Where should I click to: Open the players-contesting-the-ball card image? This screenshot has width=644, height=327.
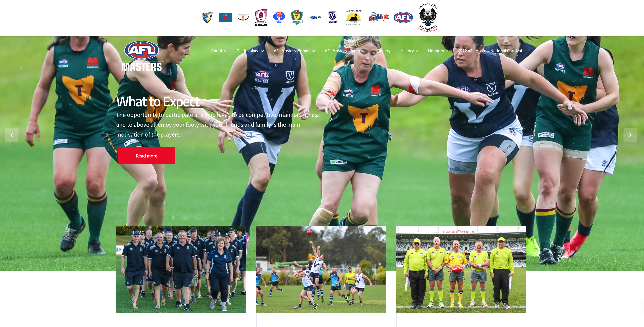(x=321, y=269)
